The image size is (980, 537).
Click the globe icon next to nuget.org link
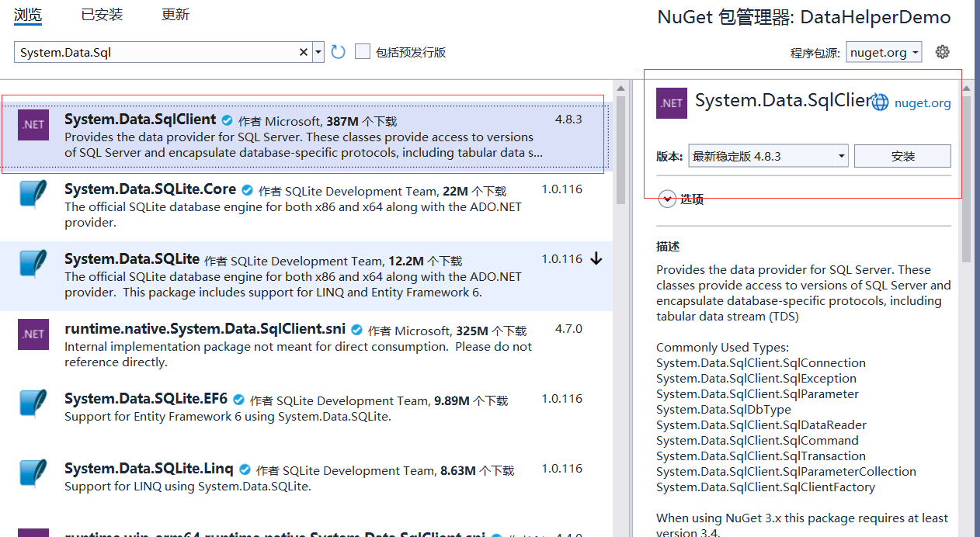tap(880, 102)
